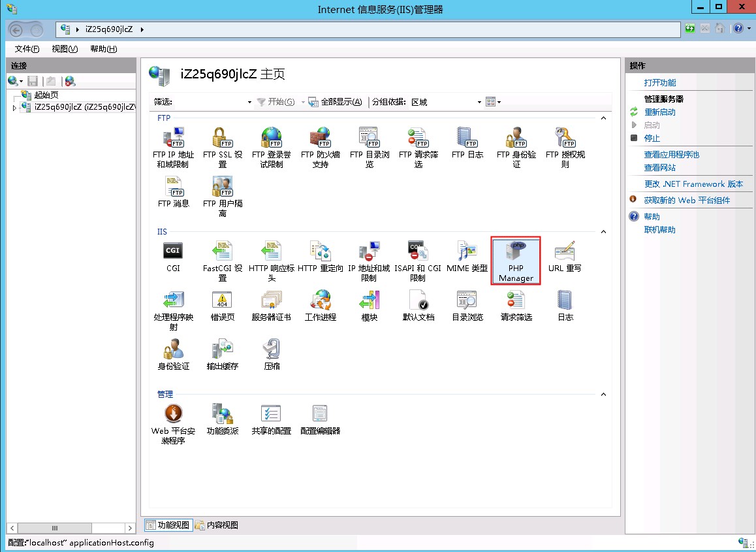Expand the iZ25q690jlcZ server tree node
The image size is (756, 552).
(x=14, y=108)
